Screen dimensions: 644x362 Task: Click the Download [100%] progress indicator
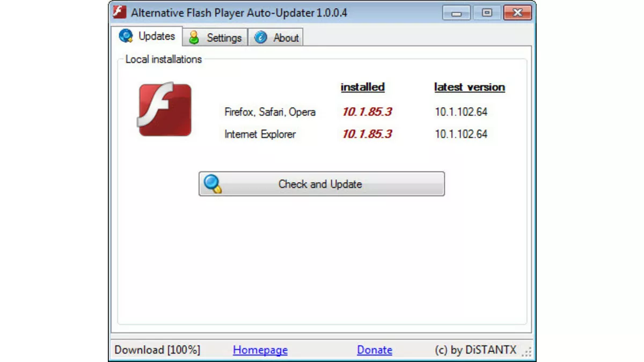(x=157, y=350)
